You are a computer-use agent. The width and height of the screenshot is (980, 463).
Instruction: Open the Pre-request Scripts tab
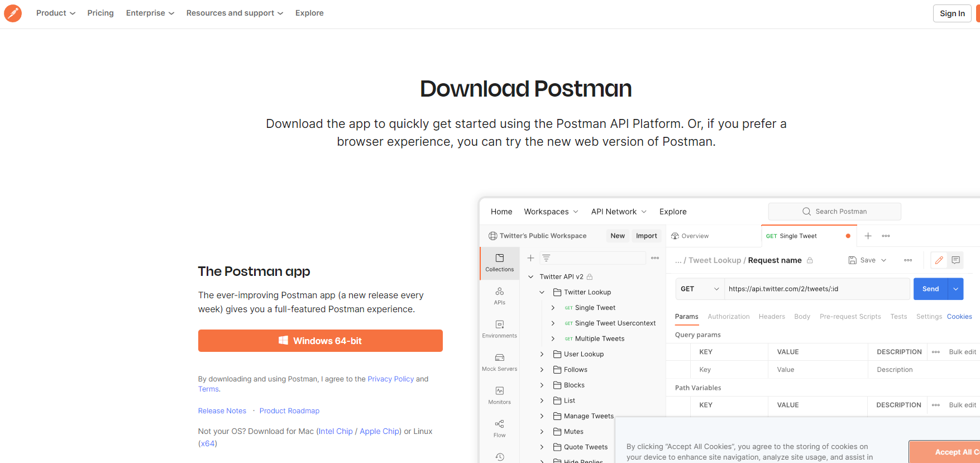[x=850, y=317]
